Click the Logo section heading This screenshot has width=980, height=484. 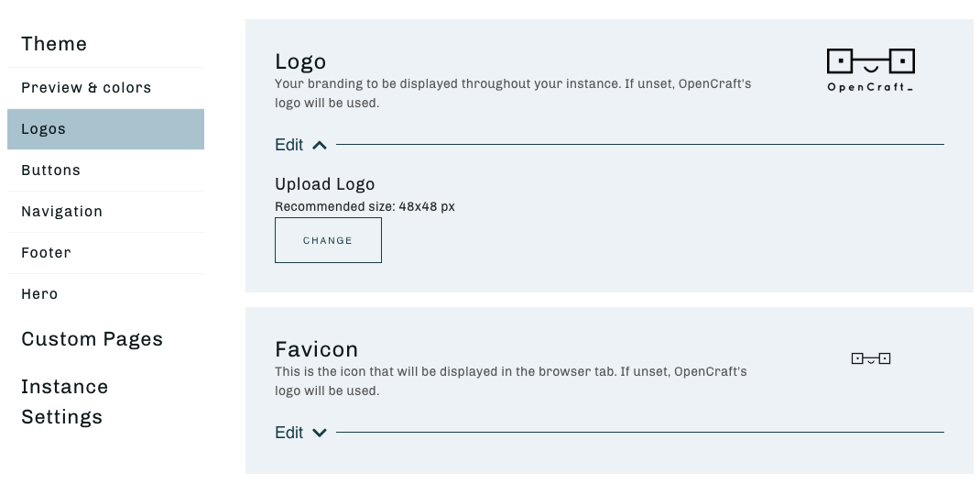coord(300,61)
